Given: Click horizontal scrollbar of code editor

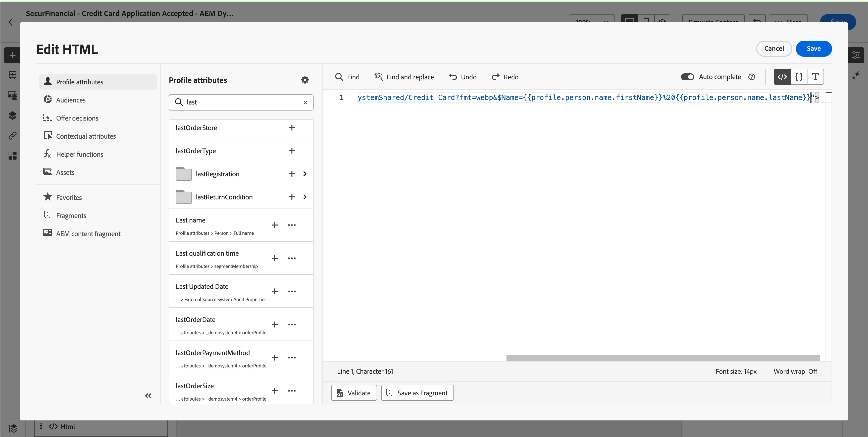Looking at the screenshot, I should 663,358.
